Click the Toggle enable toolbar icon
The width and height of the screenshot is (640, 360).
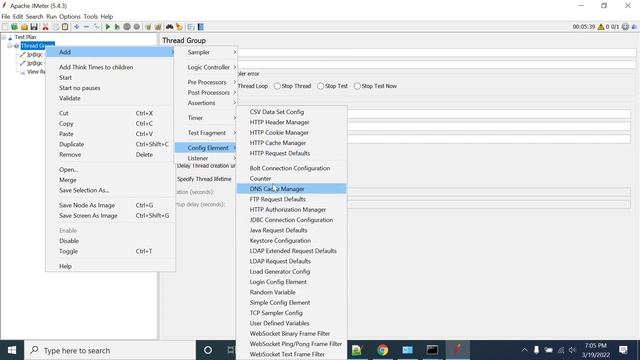tap(96, 27)
